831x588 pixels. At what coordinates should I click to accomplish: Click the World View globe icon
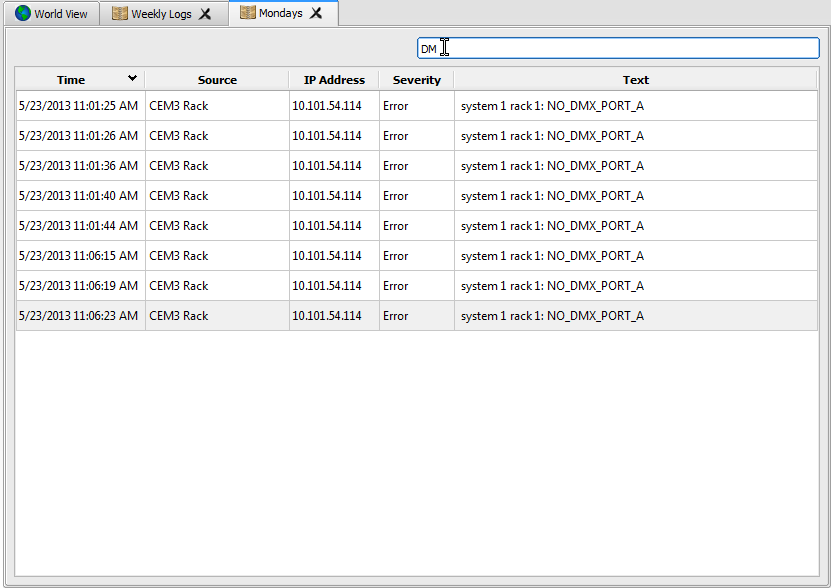point(23,14)
